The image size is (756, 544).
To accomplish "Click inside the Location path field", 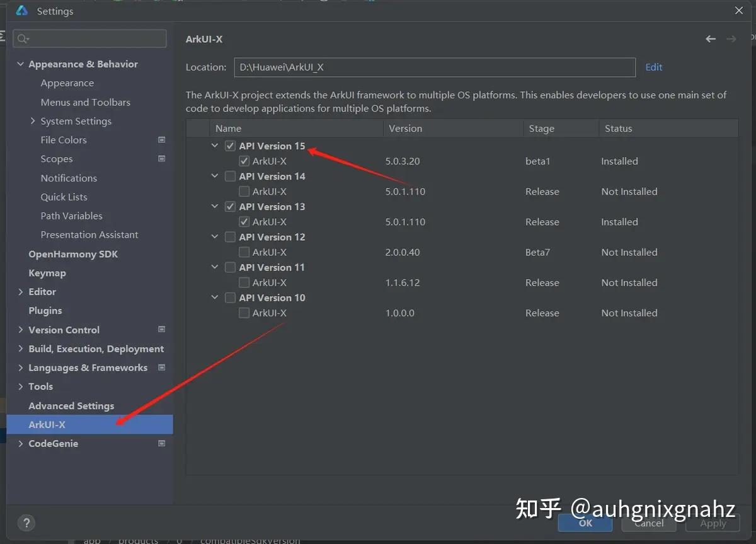I will pyautogui.click(x=435, y=67).
